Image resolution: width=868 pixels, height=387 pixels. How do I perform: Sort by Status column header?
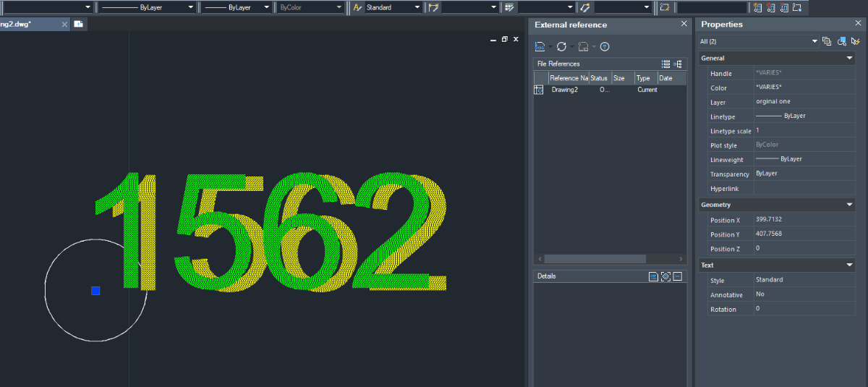tap(600, 77)
